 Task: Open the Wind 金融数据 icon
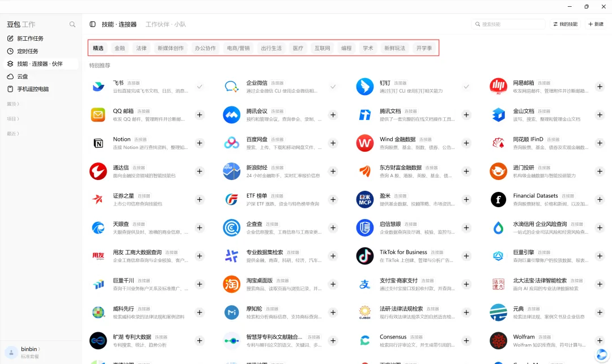tap(365, 143)
